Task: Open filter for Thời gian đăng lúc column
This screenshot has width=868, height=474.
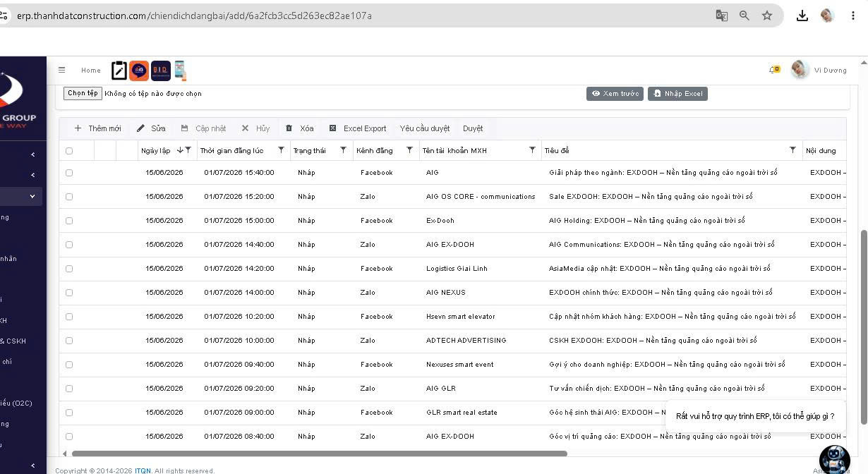Action: click(282, 150)
